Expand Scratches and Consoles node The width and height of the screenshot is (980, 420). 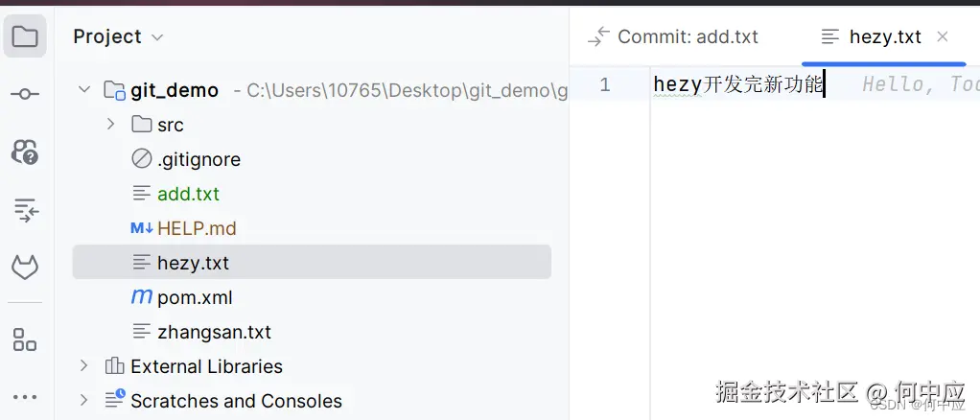click(84, 401)
